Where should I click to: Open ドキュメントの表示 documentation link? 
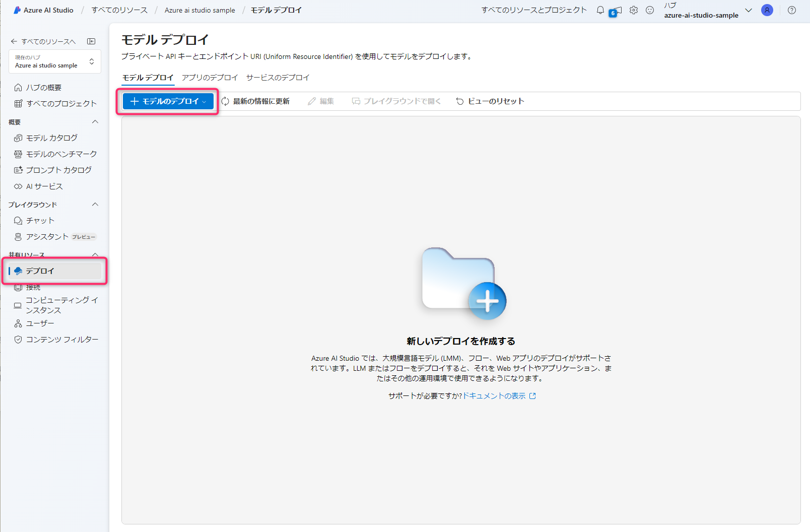tap(499, 396)
